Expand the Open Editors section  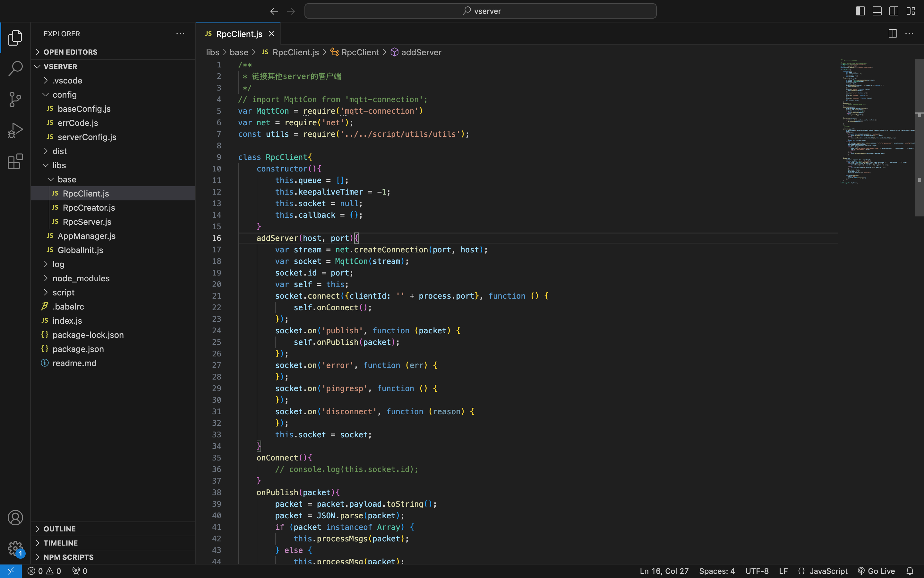tap(113, 52)
